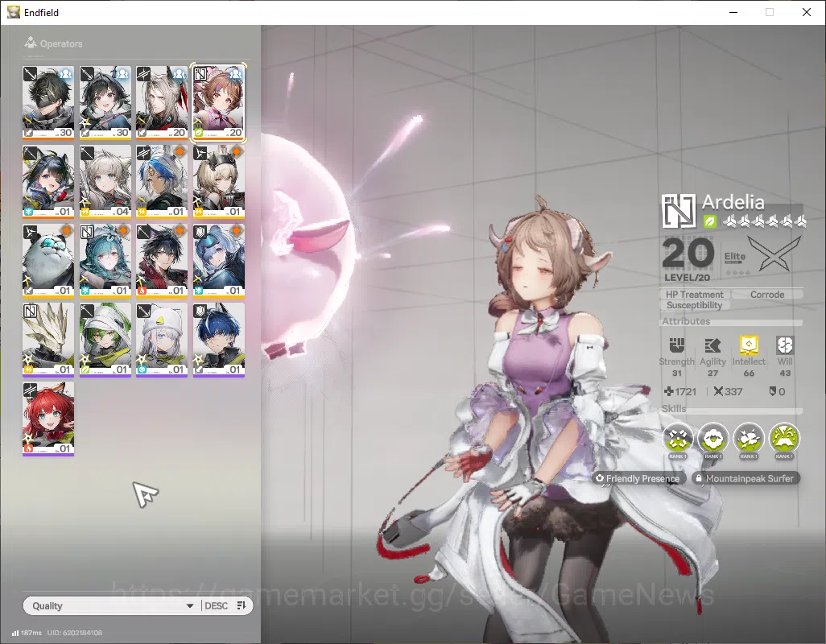Open Ardelia's third skill icon
The image size is (826, 644).
pyautogui.click(x=749, y=438)
